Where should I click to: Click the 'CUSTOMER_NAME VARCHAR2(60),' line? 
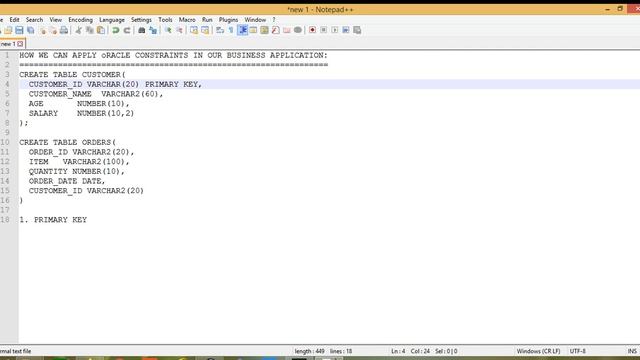(x=96, y=94)
